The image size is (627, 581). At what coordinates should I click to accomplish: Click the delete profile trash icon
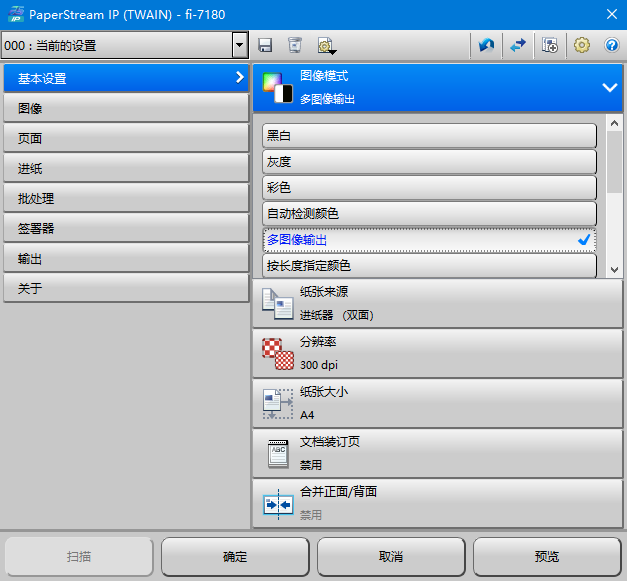tap(295, 45)
